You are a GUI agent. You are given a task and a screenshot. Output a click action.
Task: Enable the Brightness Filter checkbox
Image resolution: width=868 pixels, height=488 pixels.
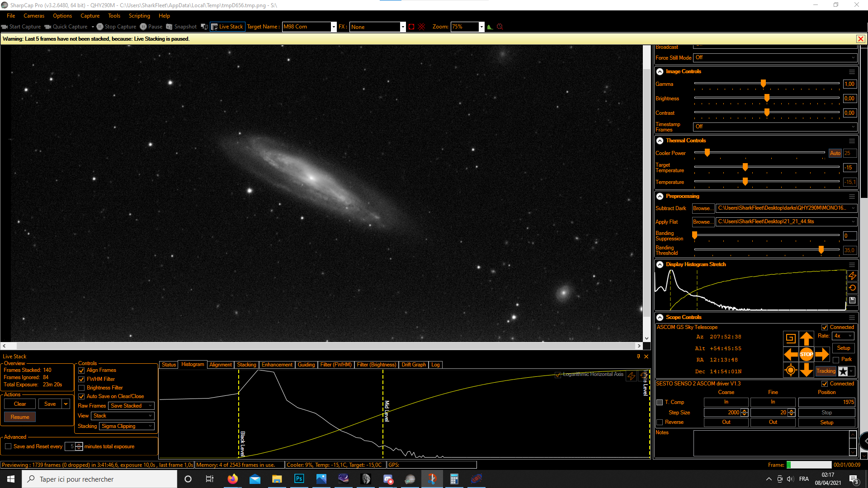[x=82, y=388]
